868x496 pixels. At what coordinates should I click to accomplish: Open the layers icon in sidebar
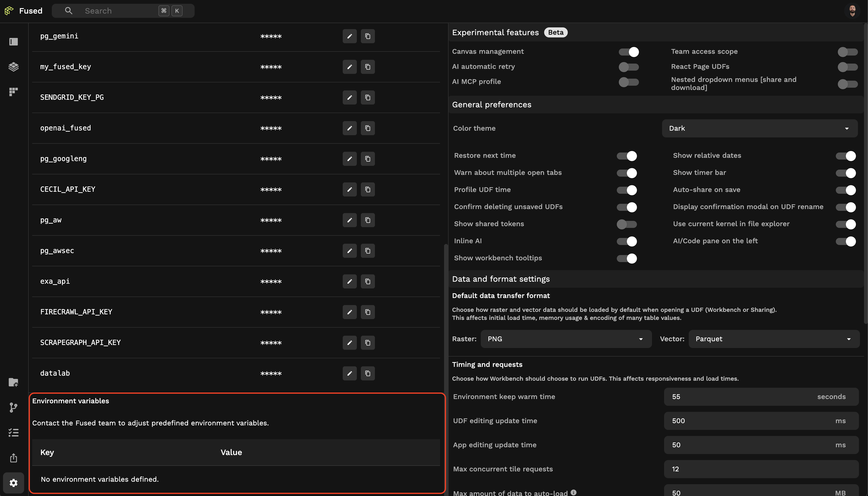[x=13, y=67]
